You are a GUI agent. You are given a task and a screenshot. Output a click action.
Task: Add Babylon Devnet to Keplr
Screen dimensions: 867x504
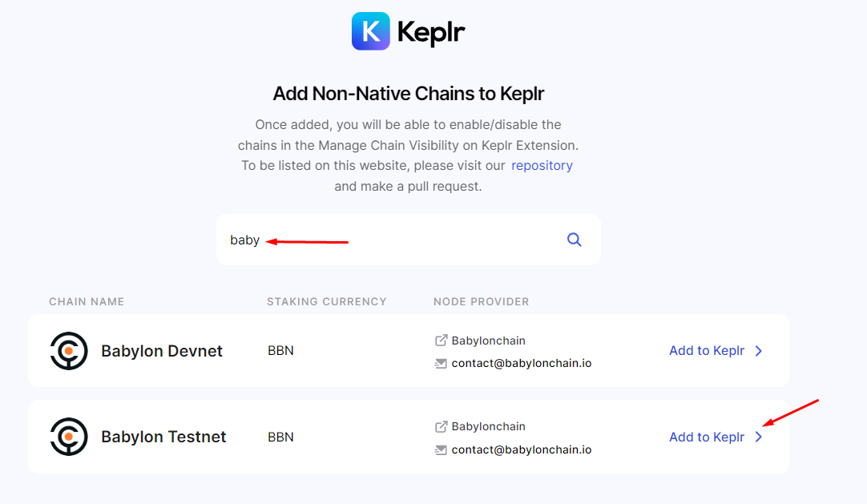point(707,351)
